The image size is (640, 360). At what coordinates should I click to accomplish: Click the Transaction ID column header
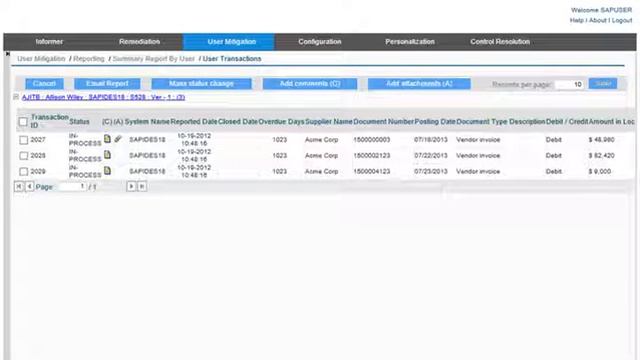[49, 121]
